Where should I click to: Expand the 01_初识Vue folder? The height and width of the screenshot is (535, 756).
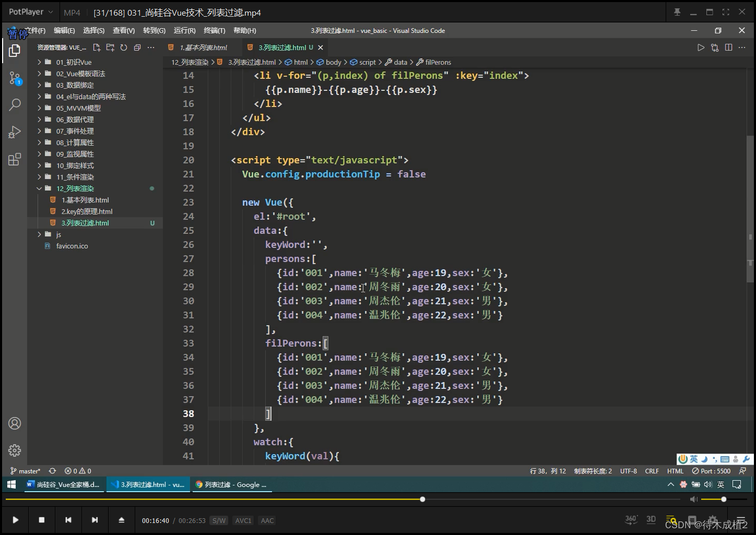click(74, 62)
